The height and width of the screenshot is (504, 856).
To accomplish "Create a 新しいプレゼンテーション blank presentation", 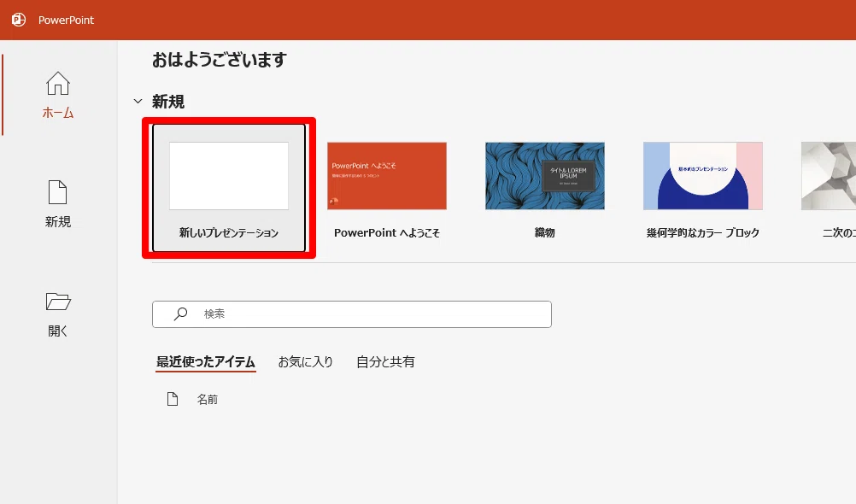I will pos(229,188).
